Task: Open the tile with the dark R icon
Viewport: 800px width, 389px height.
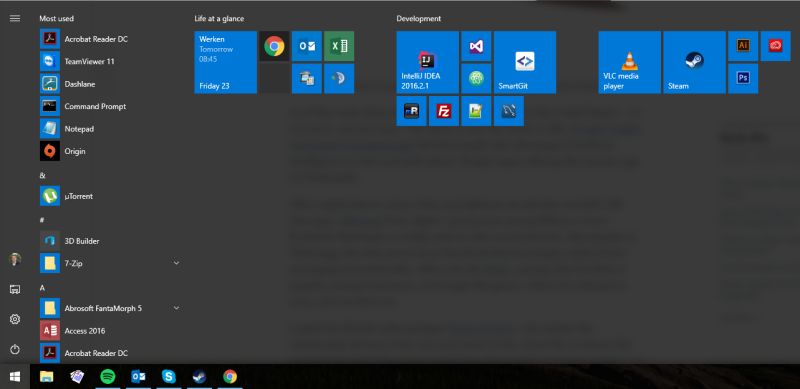Action: pyautogui.click(x=411, y=111)
